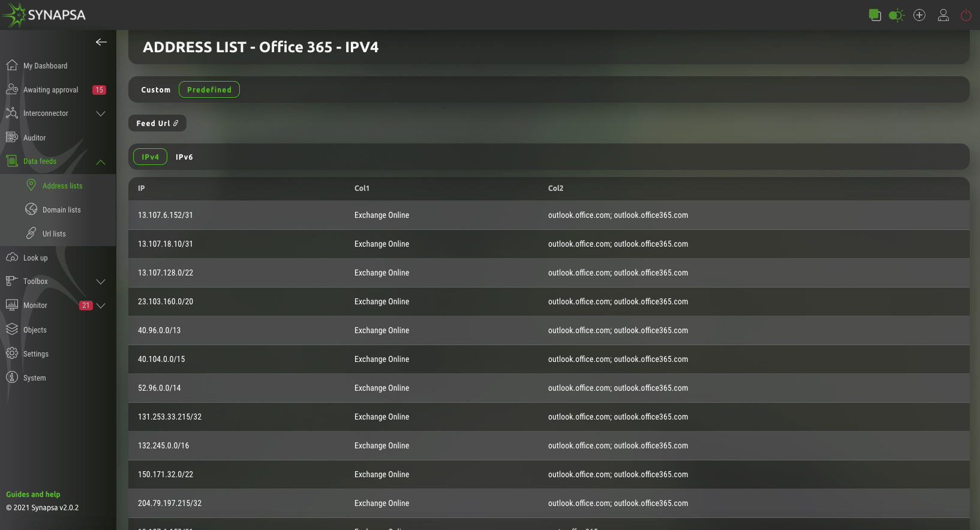Select the 204.79.197.215/32 address cell

[170, 504]
